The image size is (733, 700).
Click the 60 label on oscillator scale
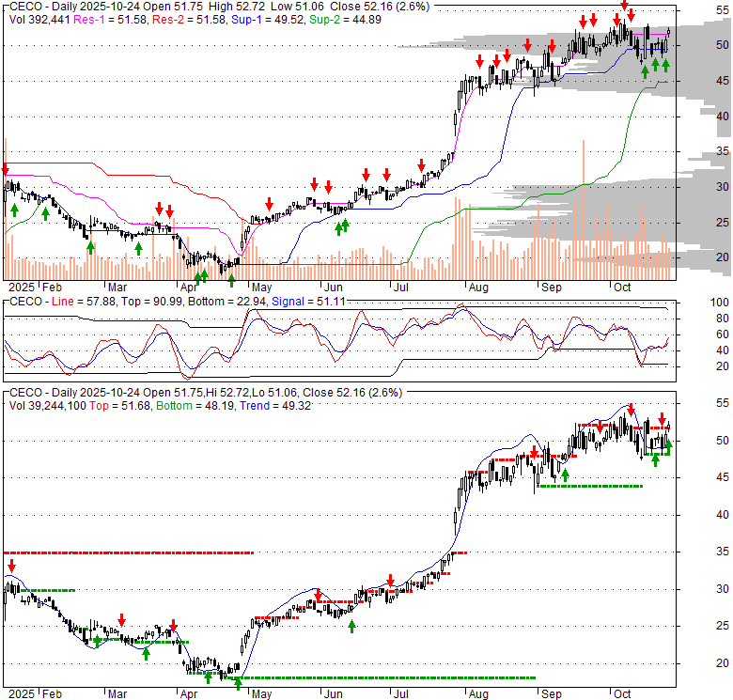point(723,334)
